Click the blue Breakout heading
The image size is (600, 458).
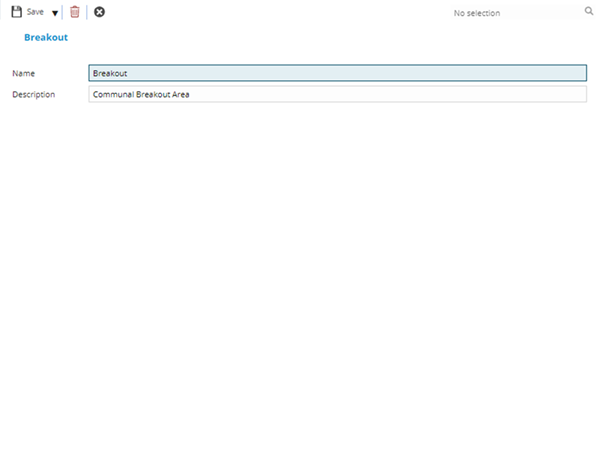coord(46,37)
